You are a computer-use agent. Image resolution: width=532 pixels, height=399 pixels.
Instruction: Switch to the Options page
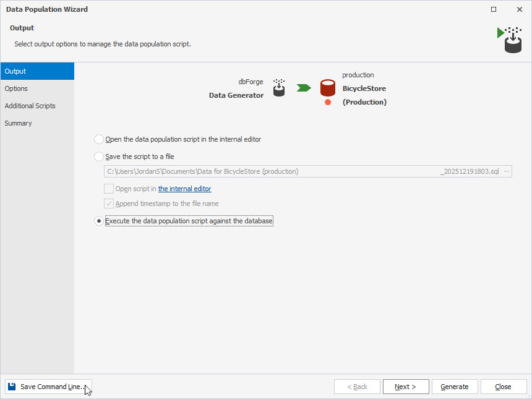[x=37, y=88]
